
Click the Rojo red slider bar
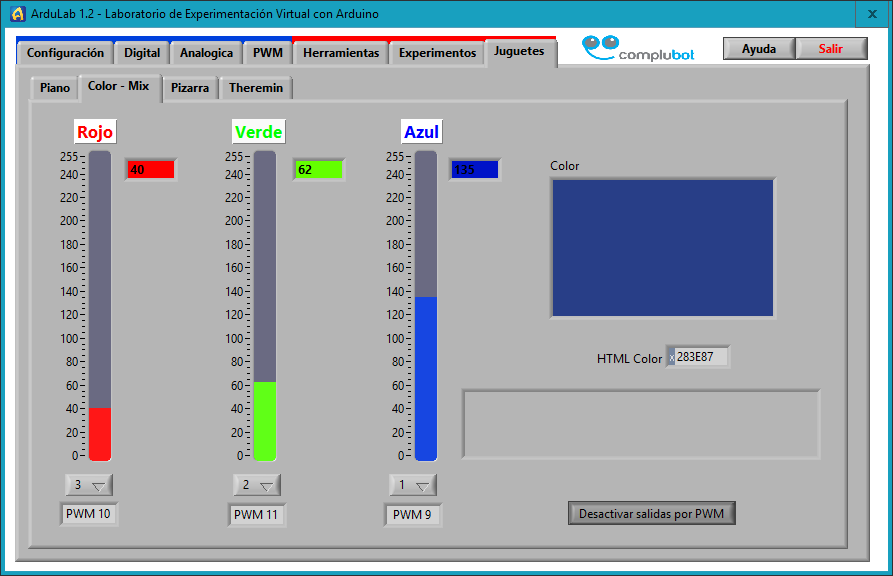pyautogui.click(x=100, y=305)
